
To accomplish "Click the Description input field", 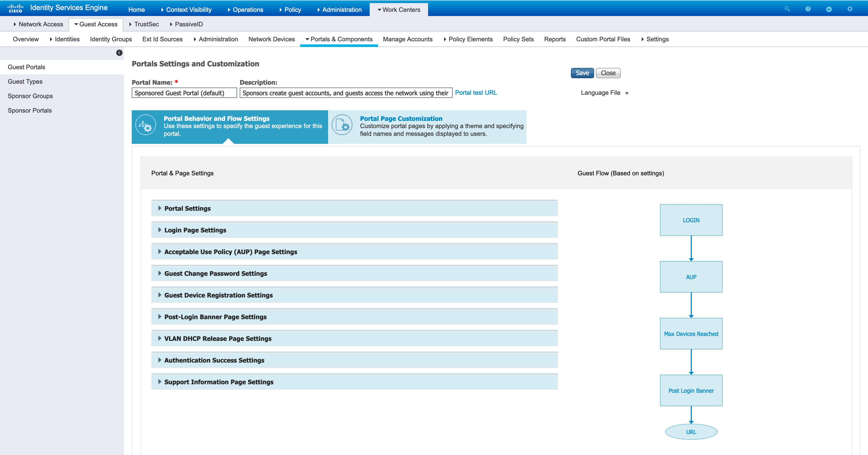I will point(346,93).
